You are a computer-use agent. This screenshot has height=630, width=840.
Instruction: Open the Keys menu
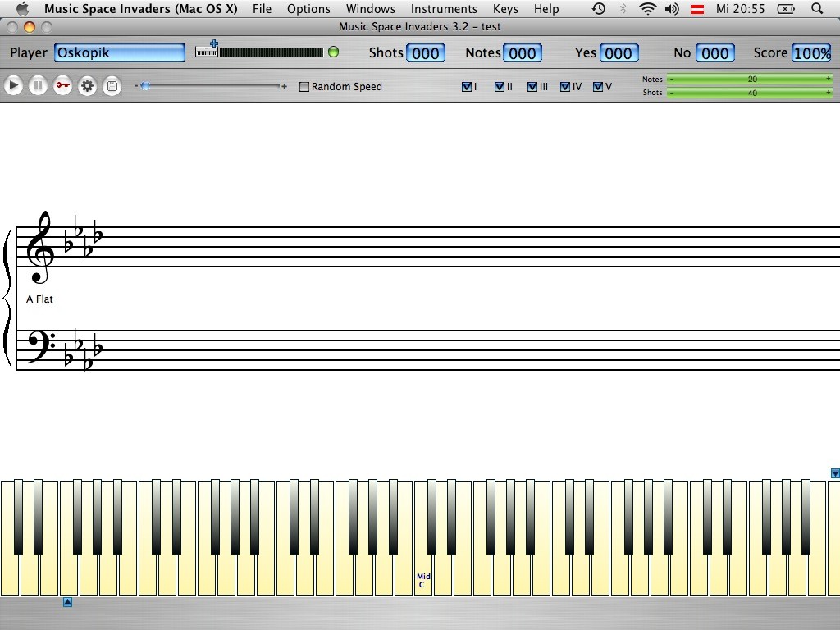click(505, 8)
